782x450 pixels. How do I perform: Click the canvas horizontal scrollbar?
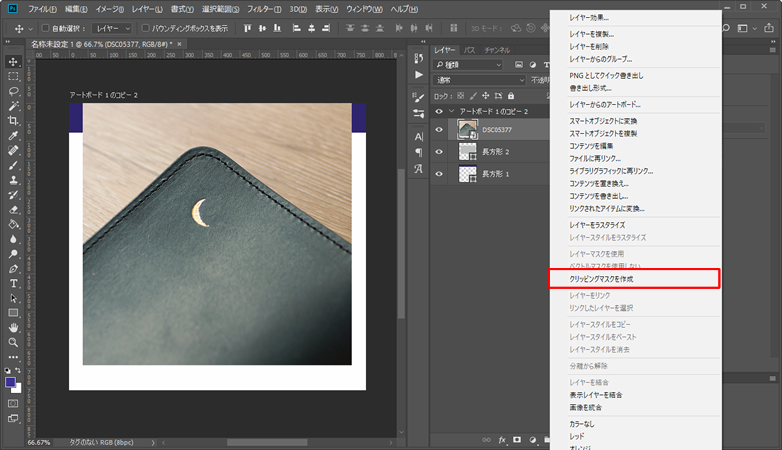[267, 443]
